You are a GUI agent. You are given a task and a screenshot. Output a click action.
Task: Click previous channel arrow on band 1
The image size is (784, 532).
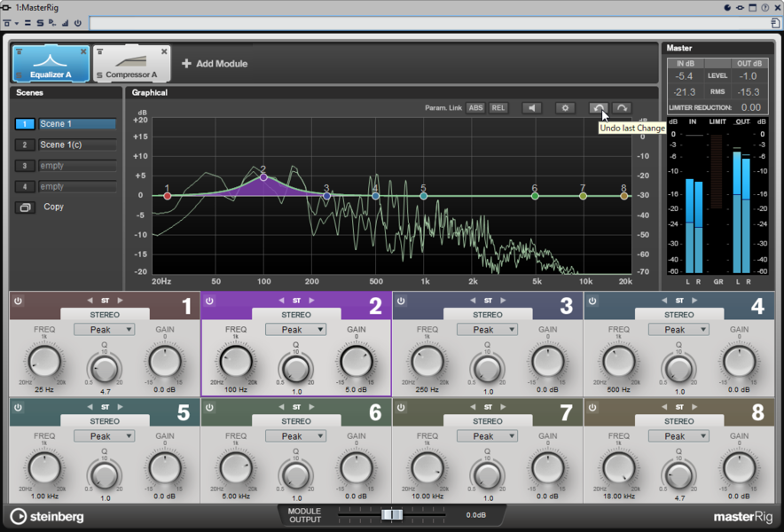pos(90,301)
